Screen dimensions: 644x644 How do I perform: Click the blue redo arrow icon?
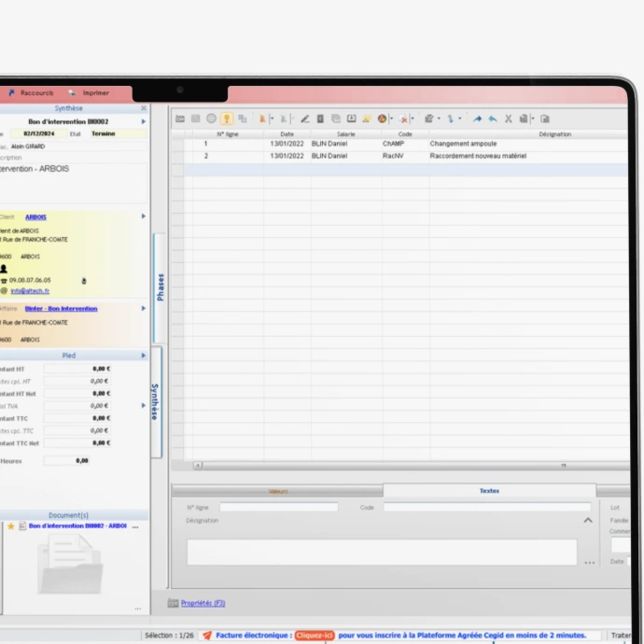477,119
